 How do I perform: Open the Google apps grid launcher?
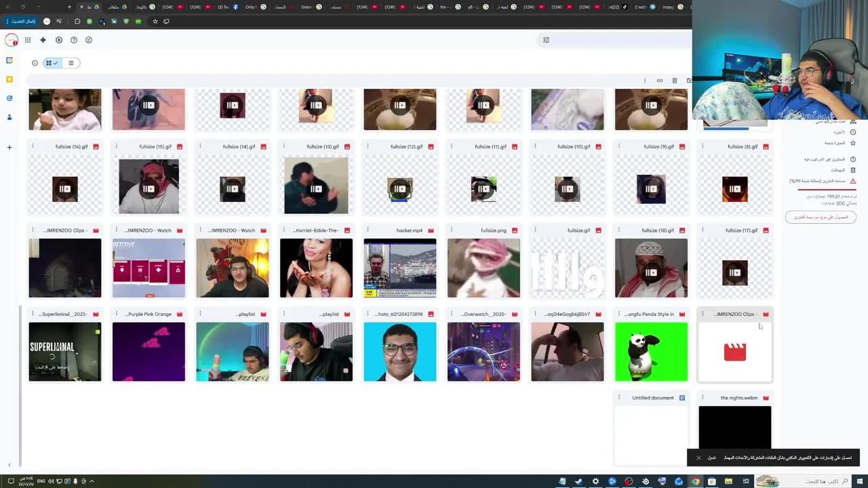click(x=28, y=40)
